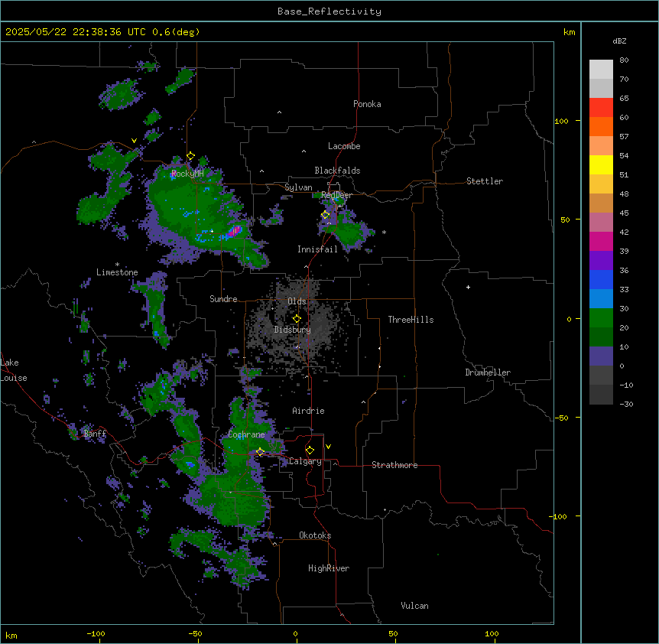
Task: Click the Blackfalds label
Action: 337,171
